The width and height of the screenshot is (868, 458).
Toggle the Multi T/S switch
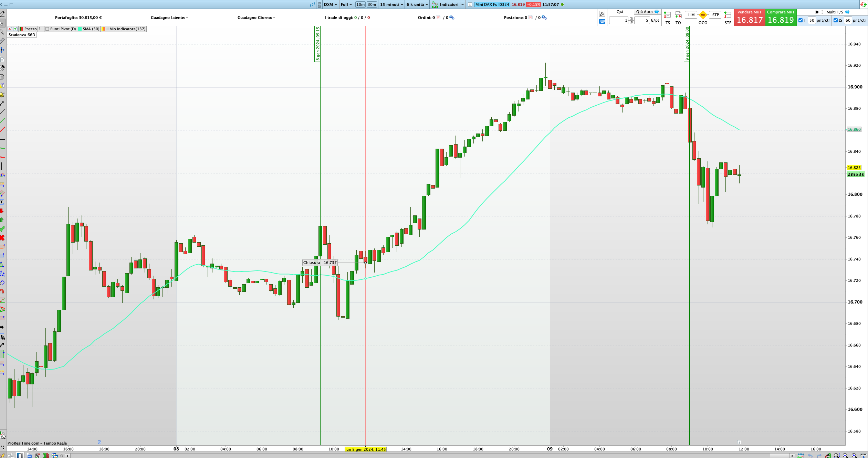click(819, 12)
